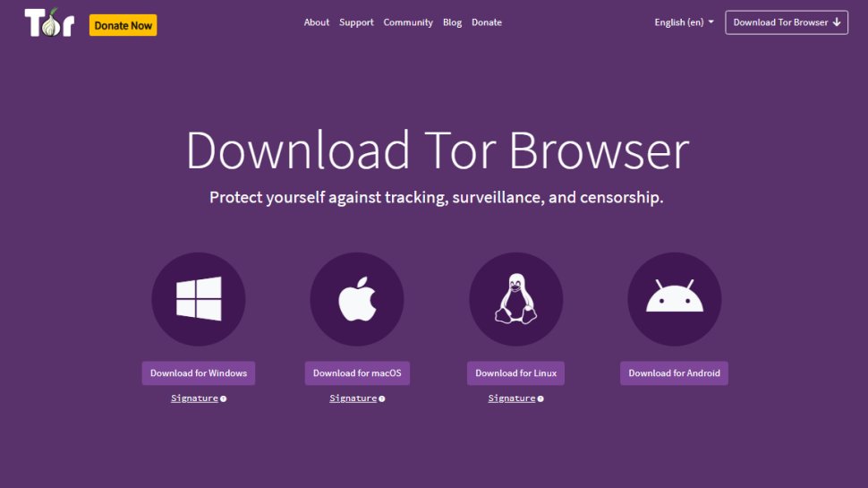868x488 pixels.
Task: Open the Signature link under Windows
Action: (194, 398)
